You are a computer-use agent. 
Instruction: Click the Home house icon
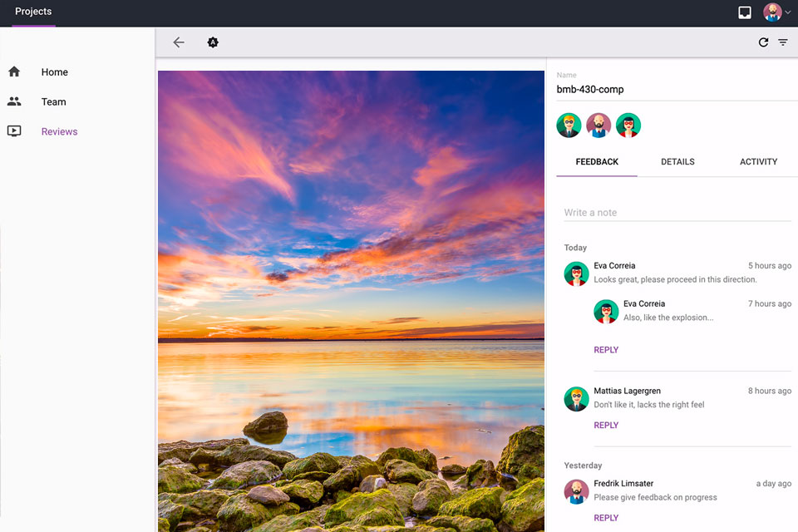pos(14,71)
